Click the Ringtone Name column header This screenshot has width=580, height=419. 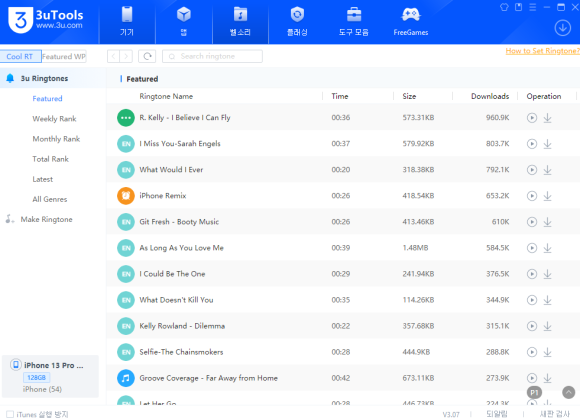(x=166, y=97)
